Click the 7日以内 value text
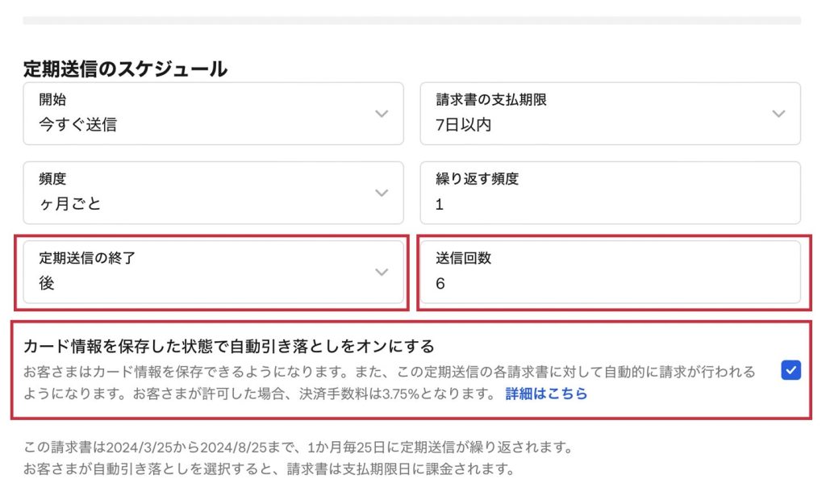This screenshot has height=504, width=826. 463,125
